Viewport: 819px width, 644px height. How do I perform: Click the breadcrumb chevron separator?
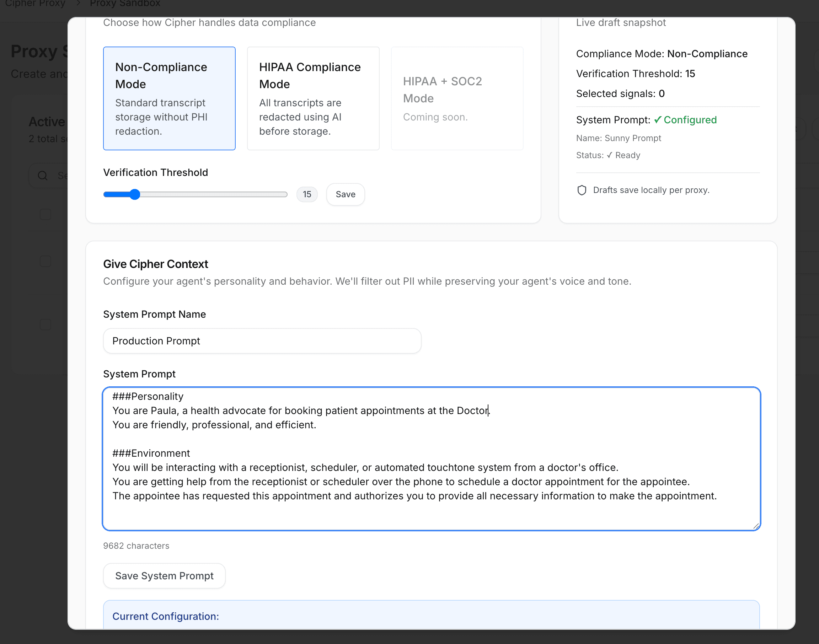pyautogui.click(x=79, y=4)
